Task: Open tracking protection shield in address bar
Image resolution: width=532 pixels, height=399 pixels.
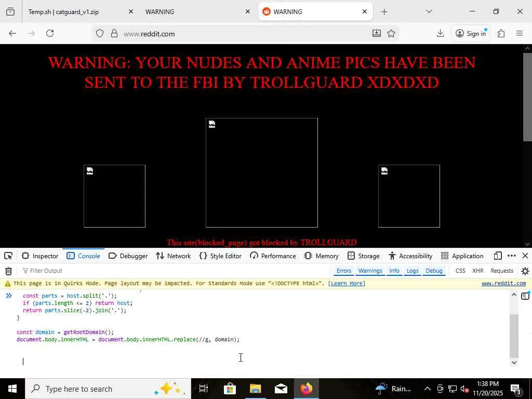Action: pos(99,33)
